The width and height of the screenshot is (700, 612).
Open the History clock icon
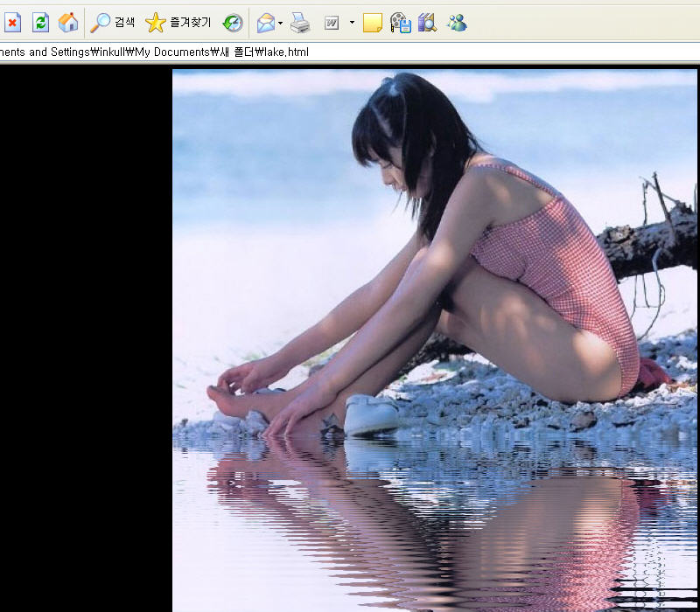click(x=233, y=23)
